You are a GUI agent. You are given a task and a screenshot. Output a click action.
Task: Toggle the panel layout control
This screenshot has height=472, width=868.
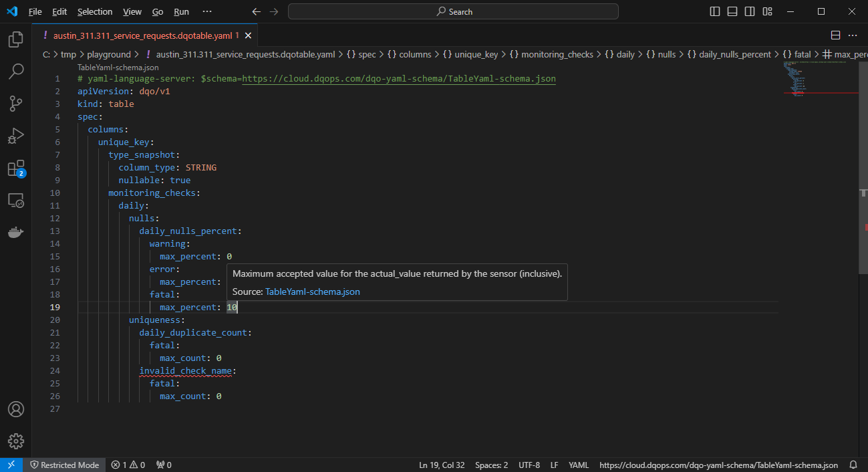tap(732, 11)
